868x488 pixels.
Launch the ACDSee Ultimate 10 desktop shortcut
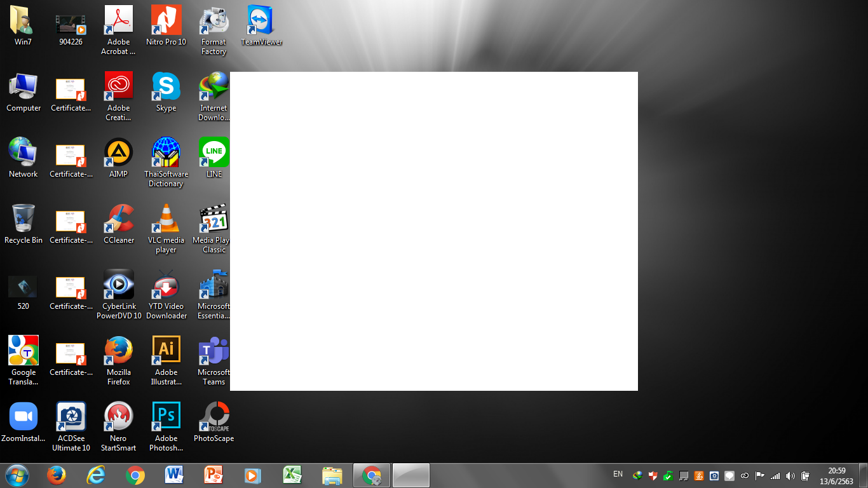coord(71,426)
